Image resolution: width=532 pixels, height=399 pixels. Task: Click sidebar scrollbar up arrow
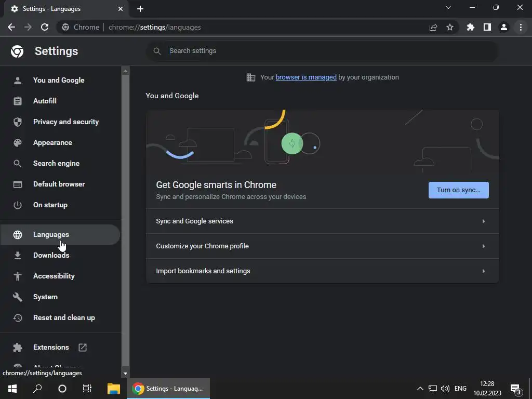coord(125,71)
